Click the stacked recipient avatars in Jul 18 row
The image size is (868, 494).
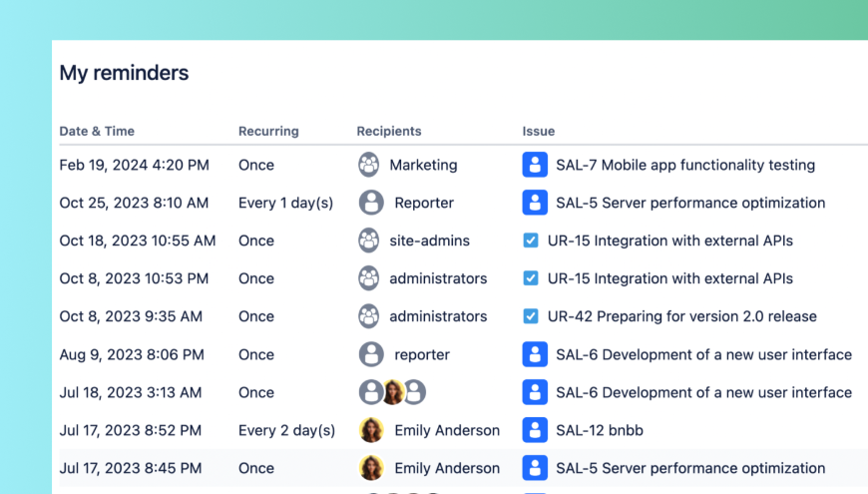point(392,392)
